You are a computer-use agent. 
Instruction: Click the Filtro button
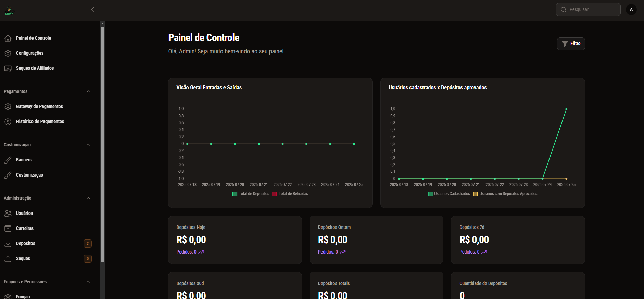click(571, 44)
